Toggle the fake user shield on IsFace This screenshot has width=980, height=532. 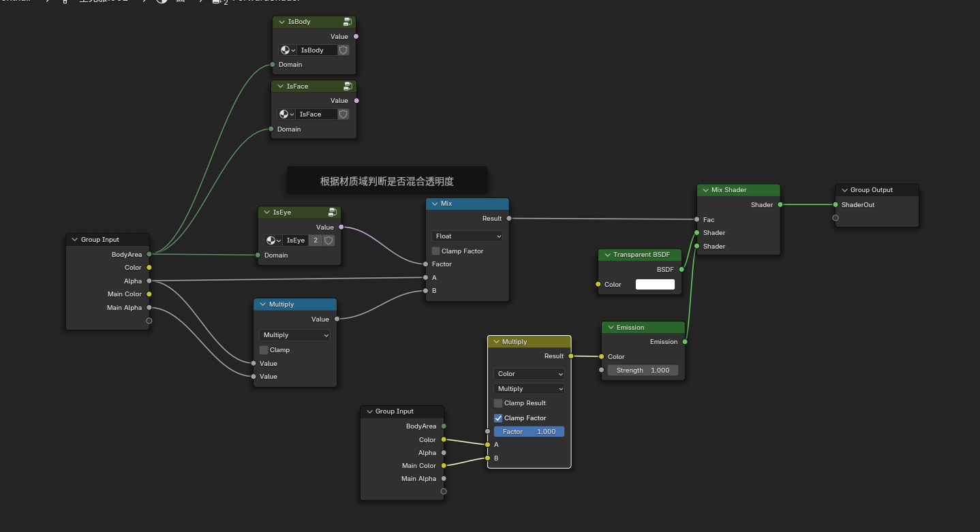coord(343,114)
